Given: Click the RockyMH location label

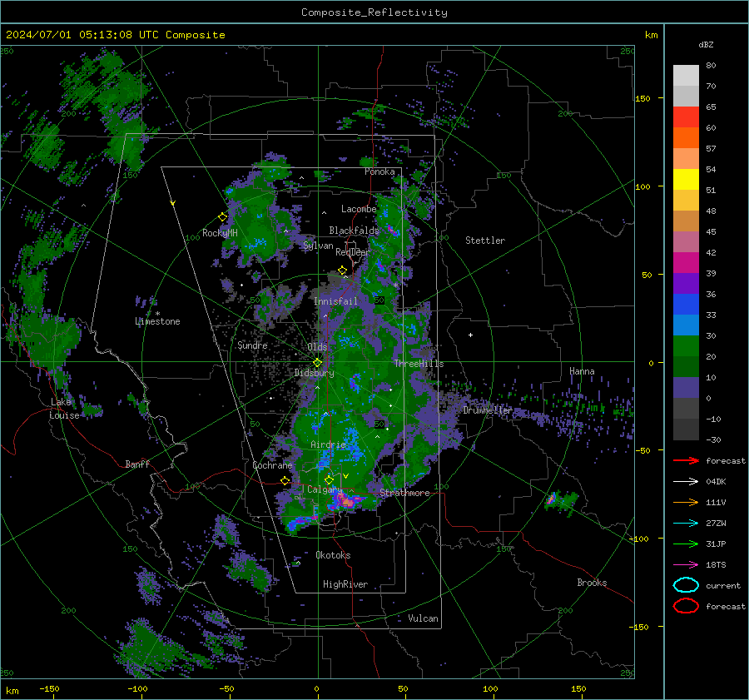Looking at the screenshot, I should click(220, 233).
